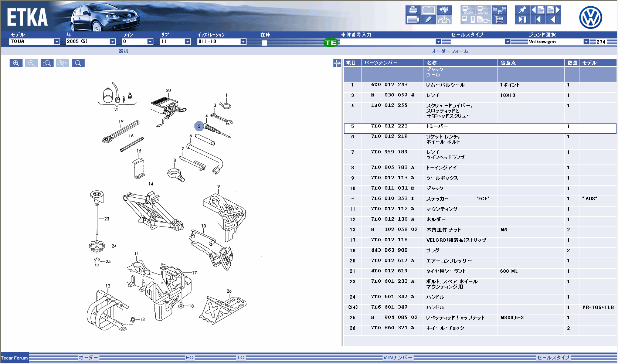Click the vehicle info icon
This screenshot has width=618, height=364.
click(444, 20)
